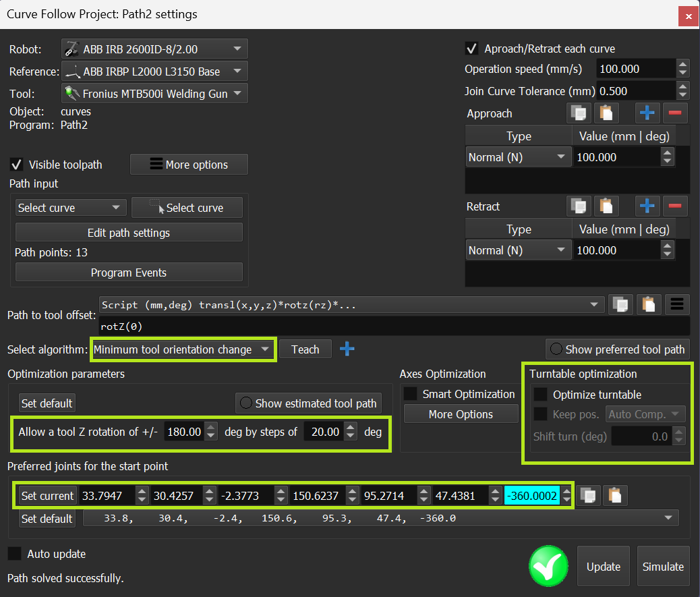Viewport: 700px width, 597px height.
Task: Click the copy icon in Approach section
Action: 579,113
